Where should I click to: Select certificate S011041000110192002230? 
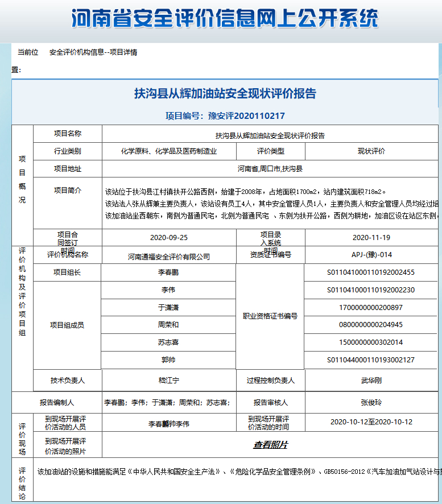click(371, 290)
